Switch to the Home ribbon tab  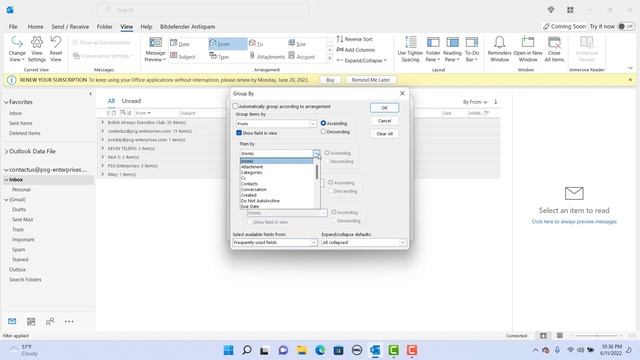coord(35,27)
